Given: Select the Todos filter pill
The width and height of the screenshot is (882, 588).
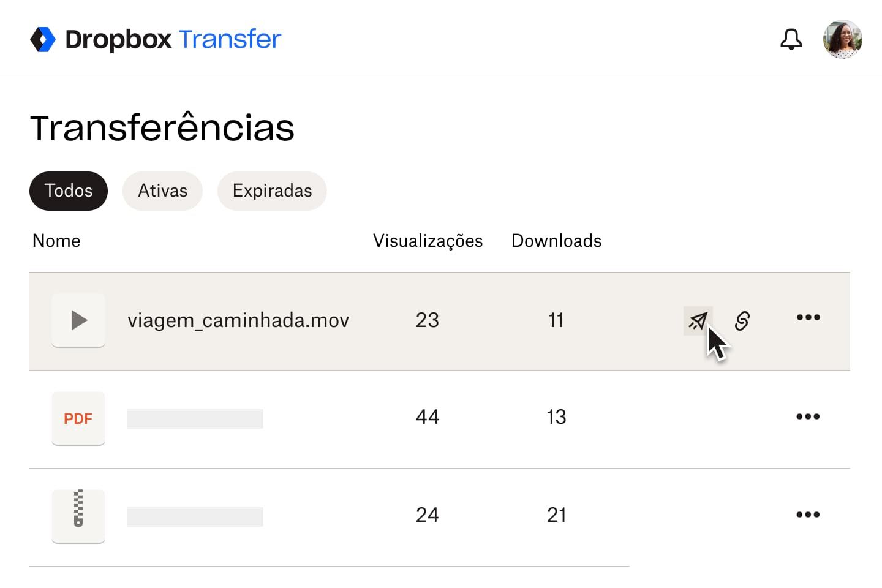Looking at the screenshot, I should pos(68,190).
